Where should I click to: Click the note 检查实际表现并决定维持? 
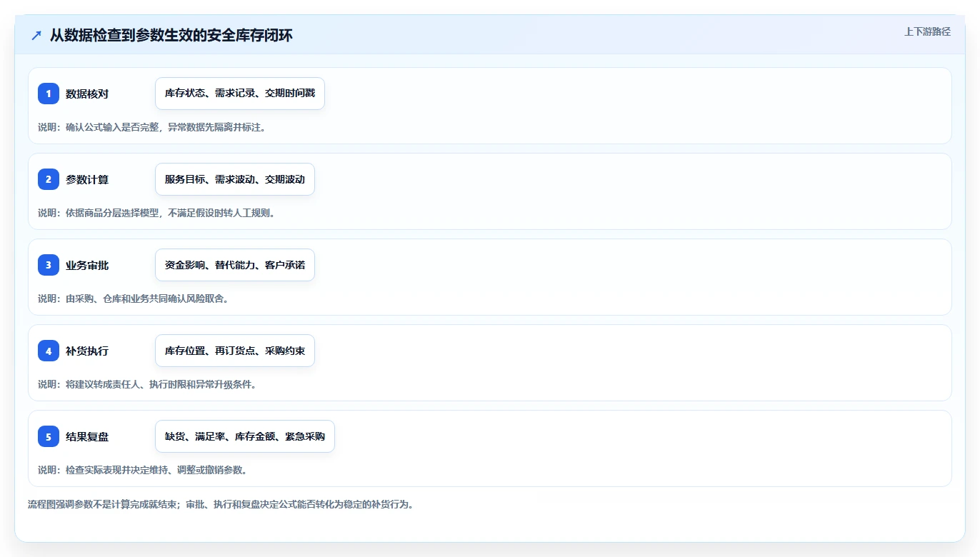pyautogui.click(x=118, y=470)
